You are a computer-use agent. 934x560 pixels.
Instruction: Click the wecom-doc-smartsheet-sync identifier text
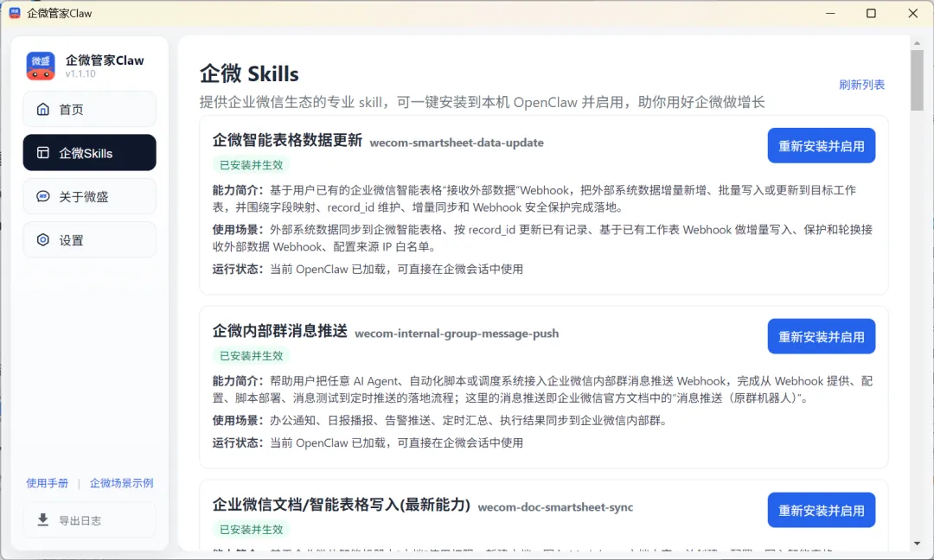(556, 507)
